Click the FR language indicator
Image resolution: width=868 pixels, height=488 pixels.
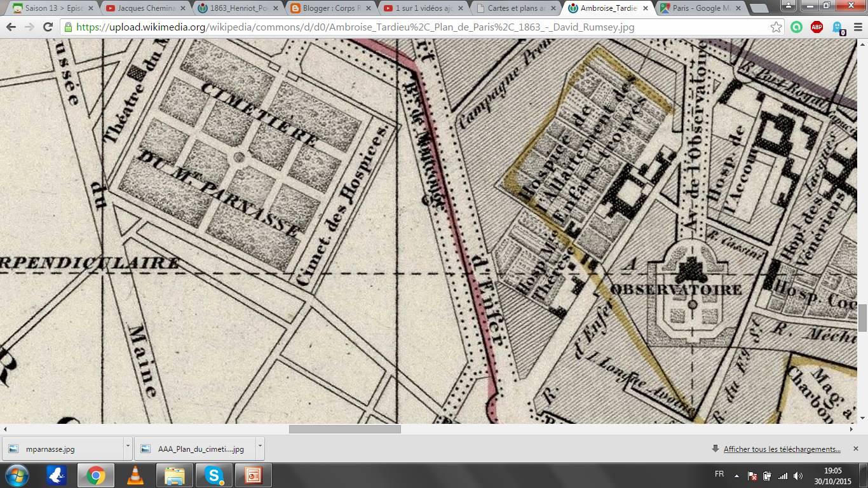click(x=719, y=475)
